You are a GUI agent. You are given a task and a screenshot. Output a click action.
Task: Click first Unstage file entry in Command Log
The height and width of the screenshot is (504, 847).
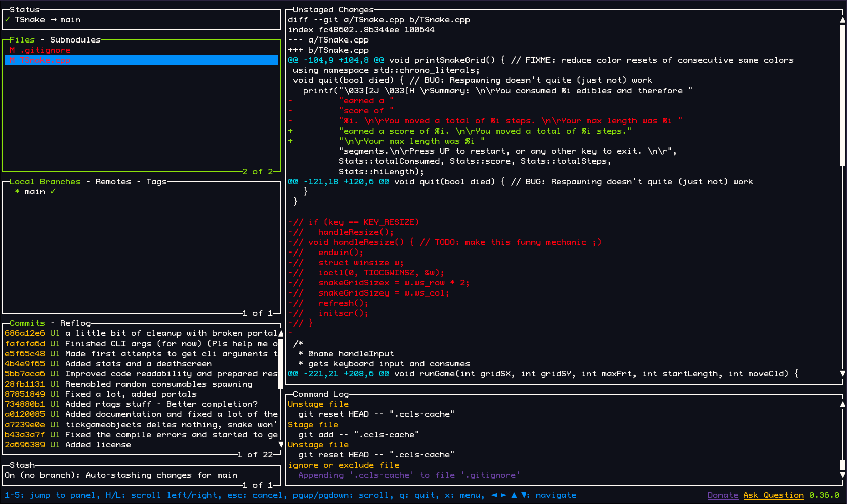click(318, 404)
